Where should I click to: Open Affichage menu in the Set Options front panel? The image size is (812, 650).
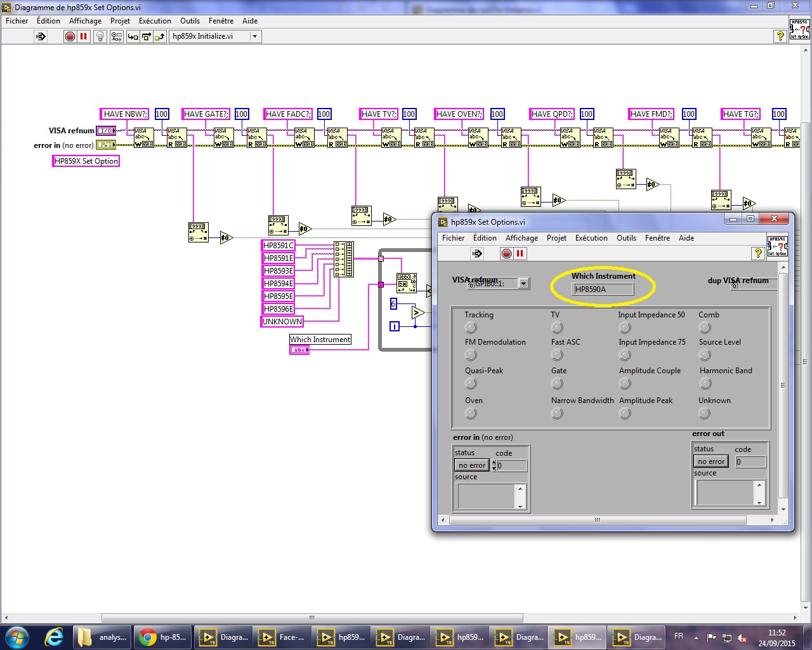pyautogui.click(x=521, y=238)
